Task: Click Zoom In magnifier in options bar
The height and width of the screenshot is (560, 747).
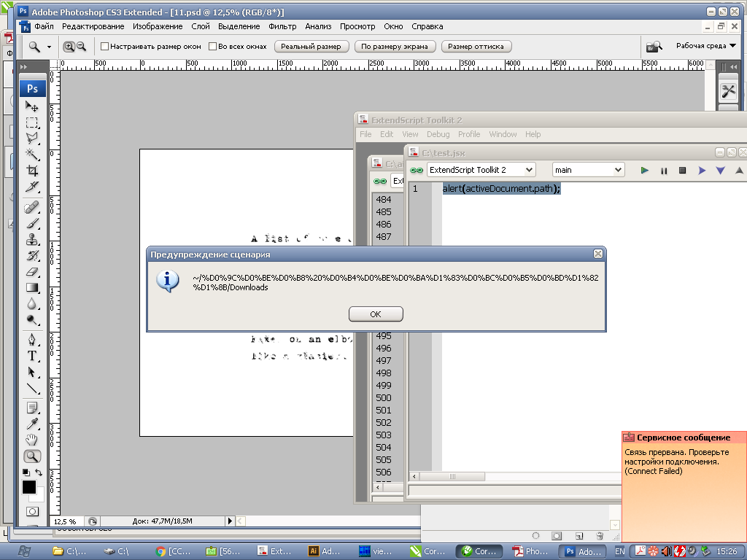Action: coord(69,46)
